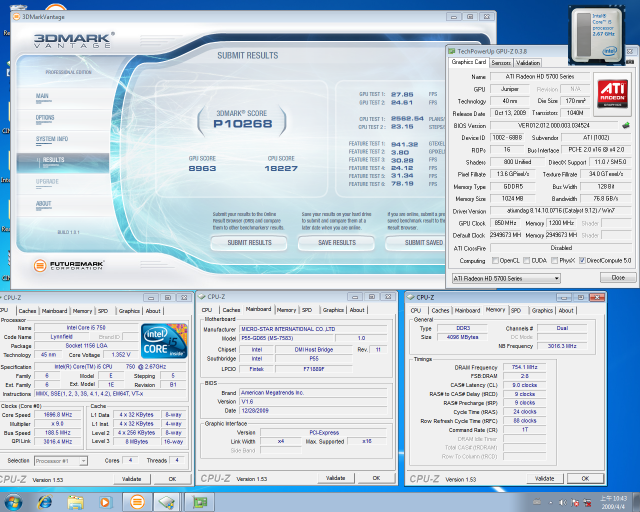
Task: Click the ATI Radeon logo in GPU-Z
Action: [x=612, y=94]
